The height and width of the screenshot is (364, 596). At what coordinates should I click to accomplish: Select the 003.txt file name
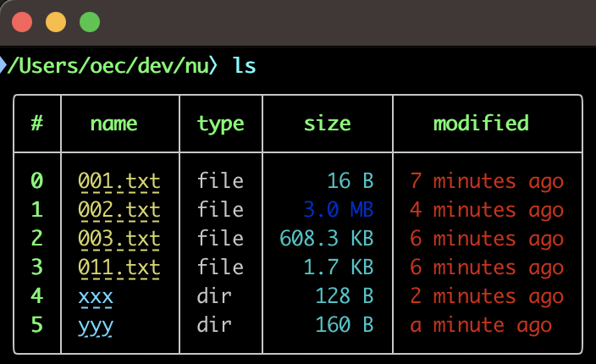click(119, 239)
